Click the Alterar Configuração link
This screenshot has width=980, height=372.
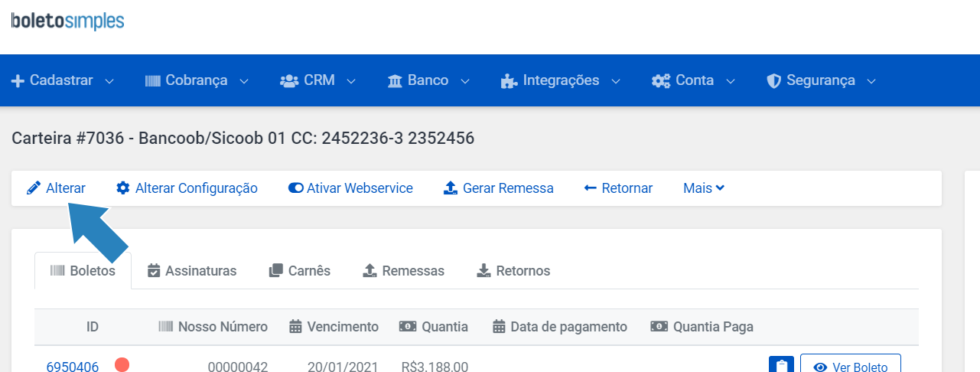tap(187, 188)
